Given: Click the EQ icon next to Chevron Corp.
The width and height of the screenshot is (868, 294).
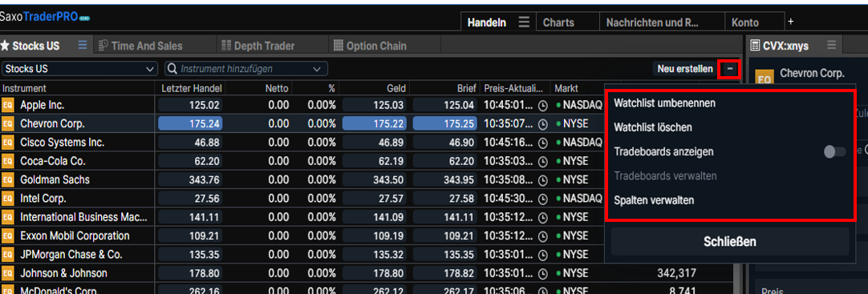Looking at the screenshot, I should [x=8, y=124].
